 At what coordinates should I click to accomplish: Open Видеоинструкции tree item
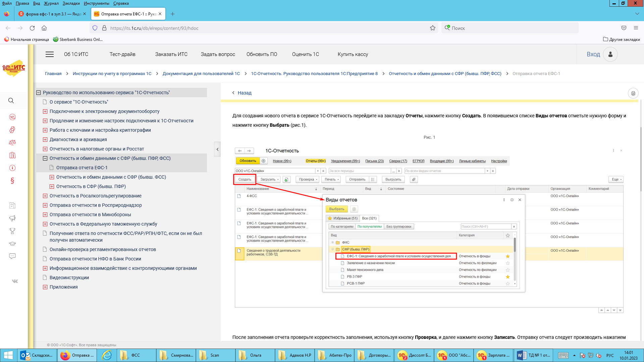click(69, 278)
